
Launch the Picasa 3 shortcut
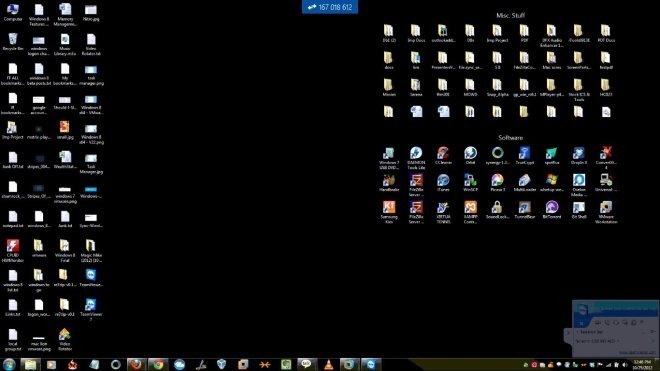coord(497,183)
